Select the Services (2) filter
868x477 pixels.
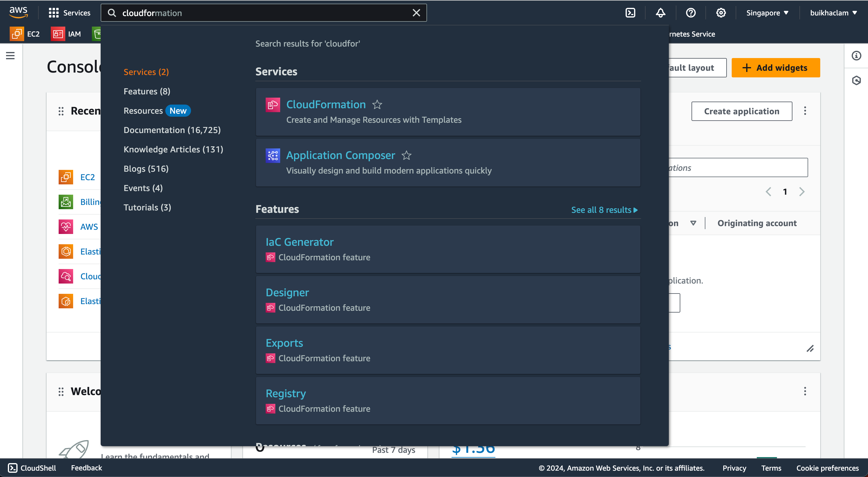pyautogui.click(x=146, y=72)
